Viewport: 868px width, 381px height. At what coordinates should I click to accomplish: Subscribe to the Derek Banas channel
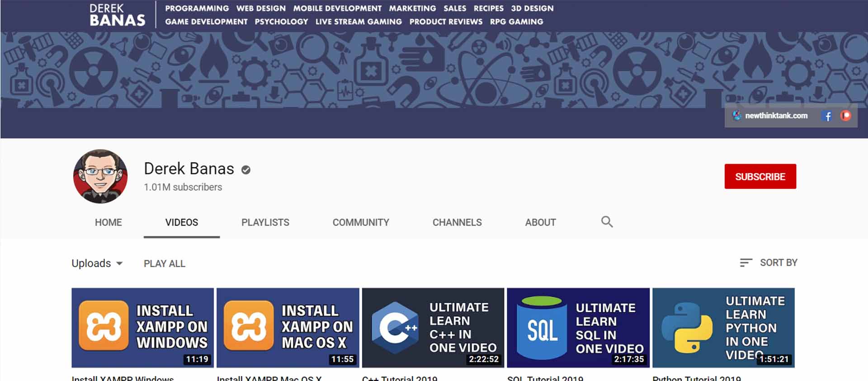[x=760, y=176]
